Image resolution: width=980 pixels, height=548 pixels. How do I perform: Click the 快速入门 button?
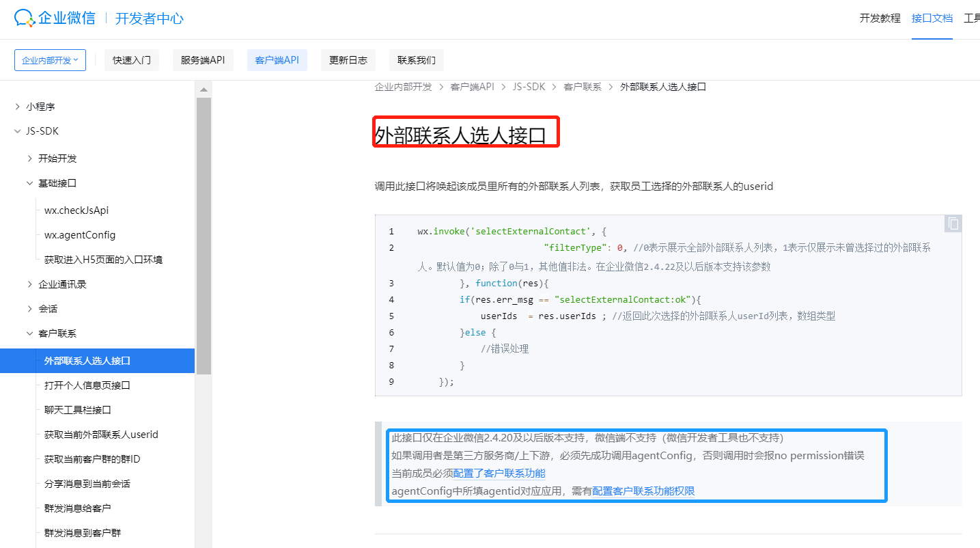tap(131, 60)
